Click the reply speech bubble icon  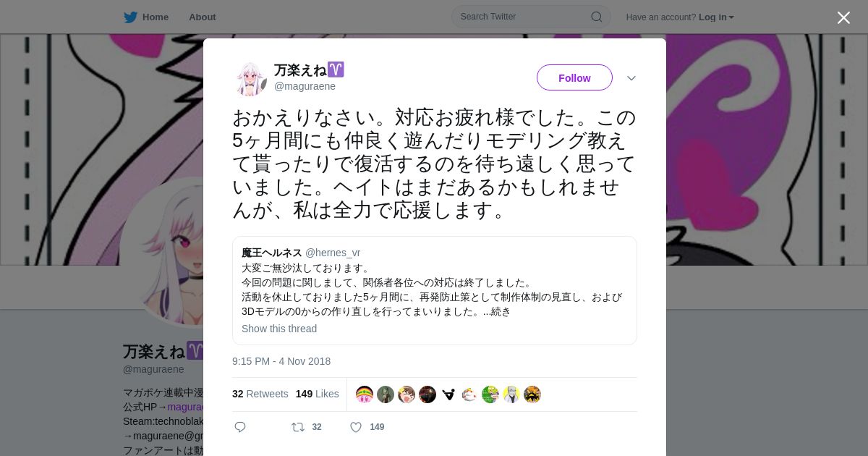pyautogui.click(x=240, y=427)
